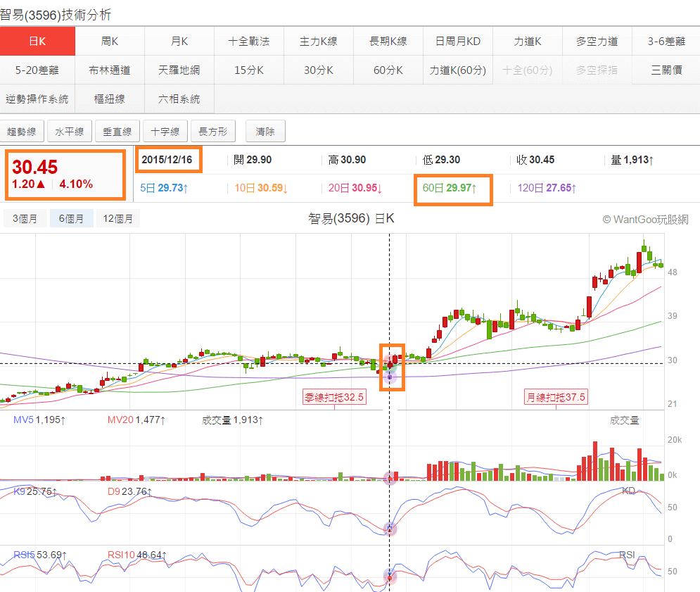
Task: View the 力道K chart
Action: tap(527, 41)
